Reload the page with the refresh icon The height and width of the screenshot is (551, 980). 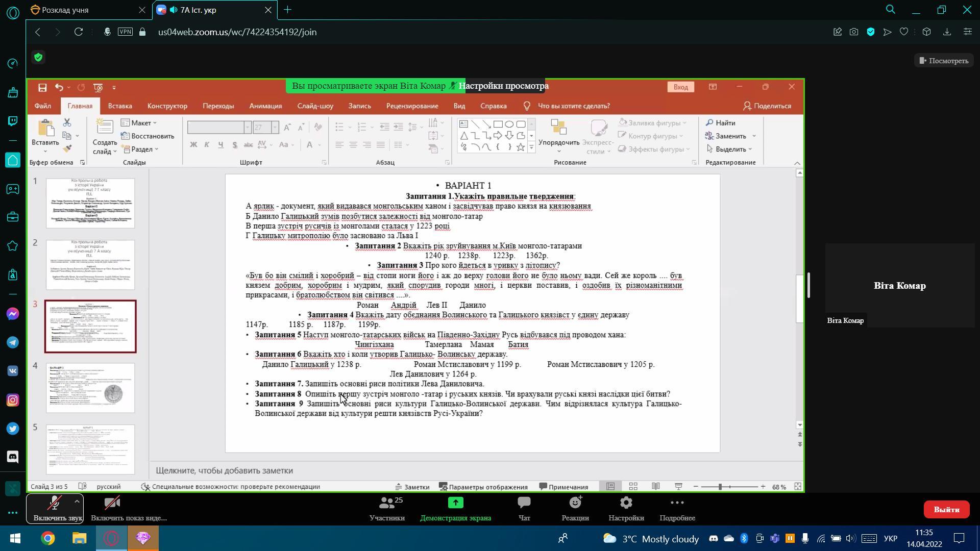pyautogui.click(x=78, y=32)
